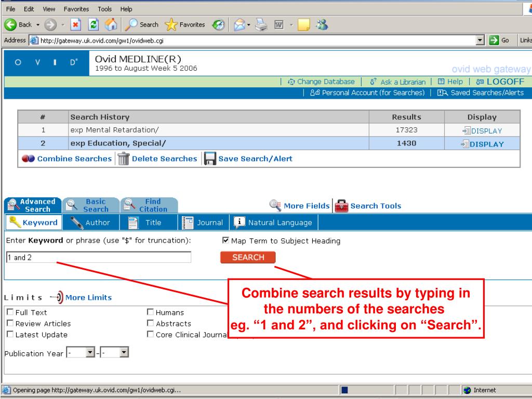Click the Mail envelope icon

point(239,25)
